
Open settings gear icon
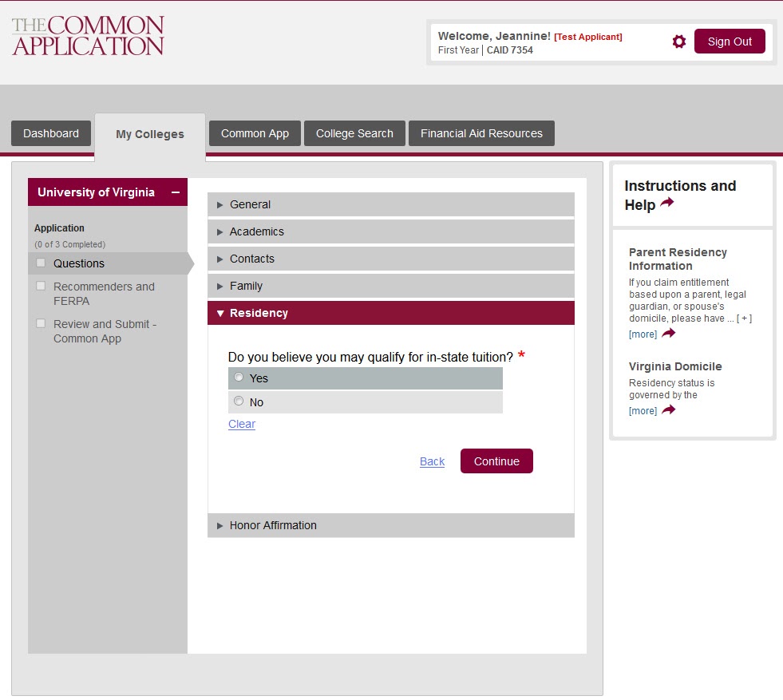(678, 42)
